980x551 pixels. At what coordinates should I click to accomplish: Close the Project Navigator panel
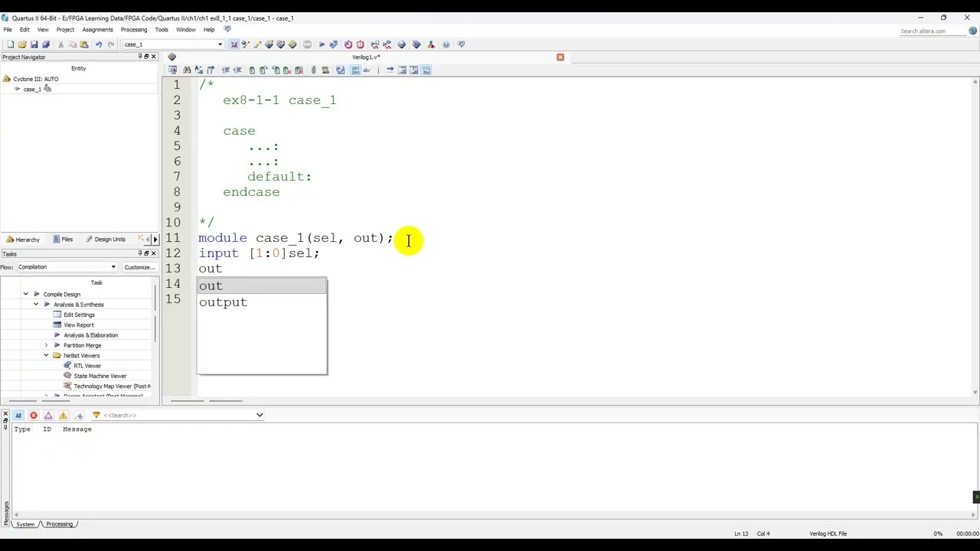tap(153, 57)
